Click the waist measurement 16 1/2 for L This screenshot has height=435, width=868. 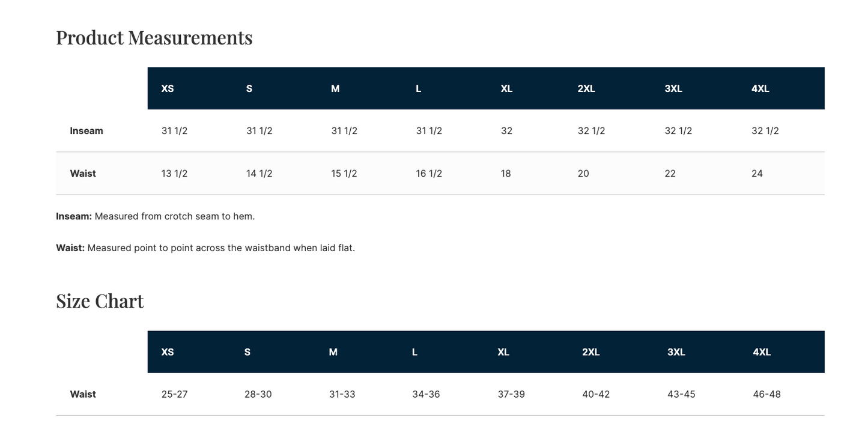click(429, 174)
